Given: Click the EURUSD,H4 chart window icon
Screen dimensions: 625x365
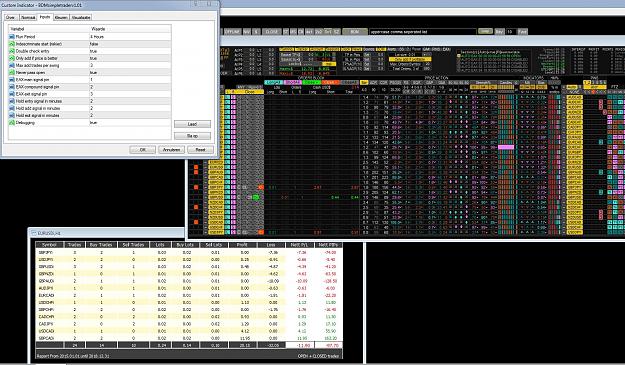Looking at the screenshot, I should tap(34, 233).
